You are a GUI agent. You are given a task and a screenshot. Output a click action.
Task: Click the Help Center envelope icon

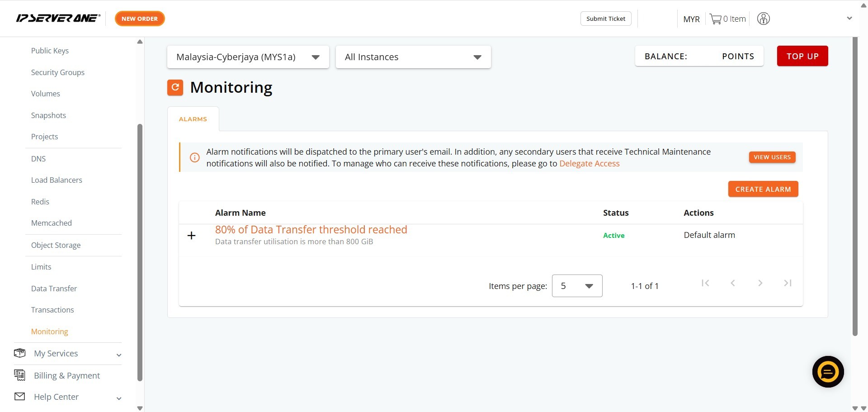[19, 397]
